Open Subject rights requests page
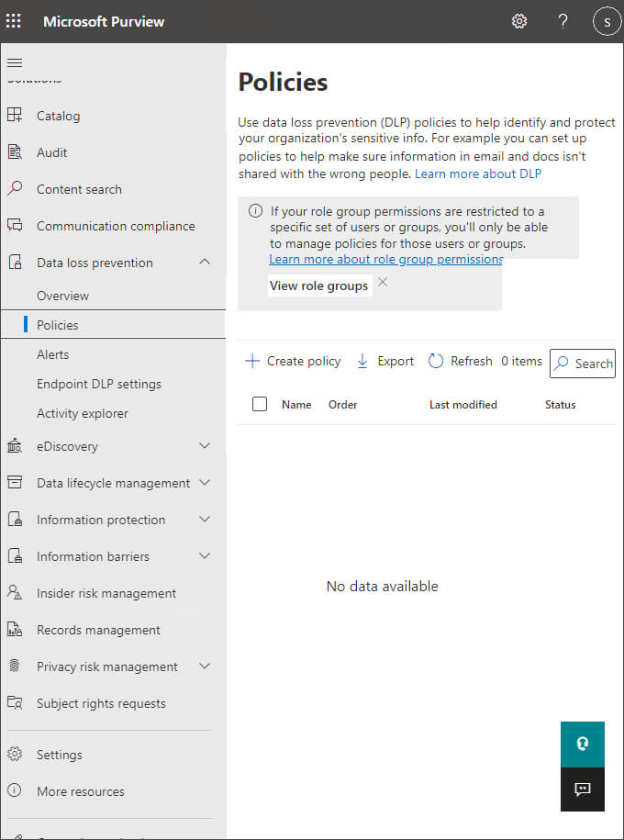The width and height of the screenshot is (624, 840). [x=101, y=703]
